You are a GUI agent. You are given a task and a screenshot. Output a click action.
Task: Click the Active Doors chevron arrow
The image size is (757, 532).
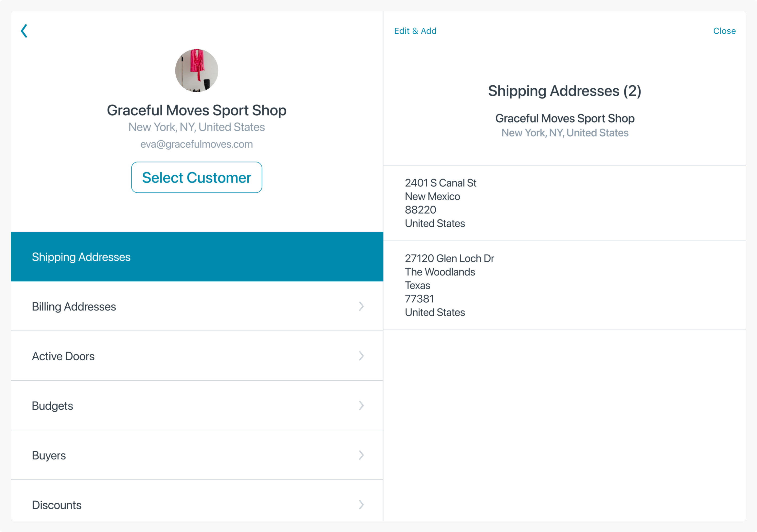[361, 356]
